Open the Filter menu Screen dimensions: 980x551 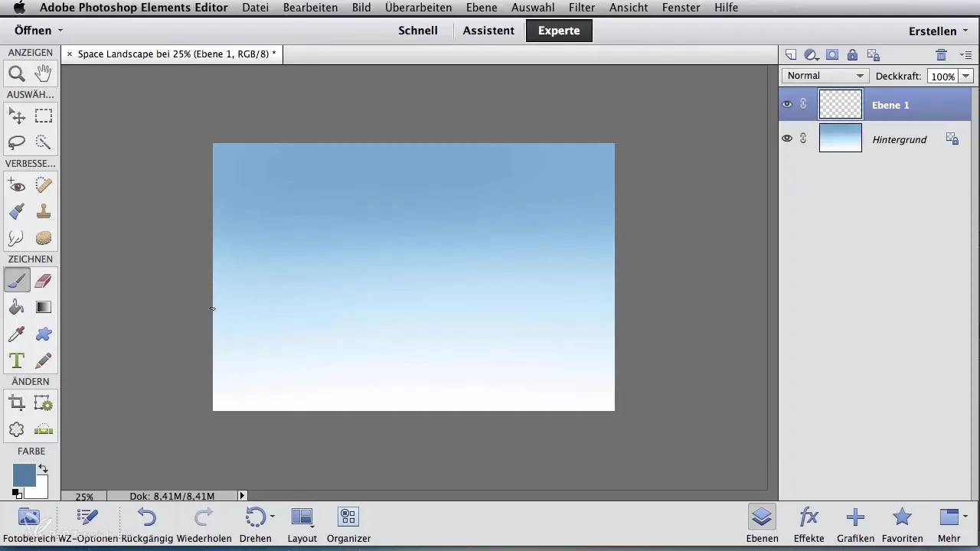[581, 8]
